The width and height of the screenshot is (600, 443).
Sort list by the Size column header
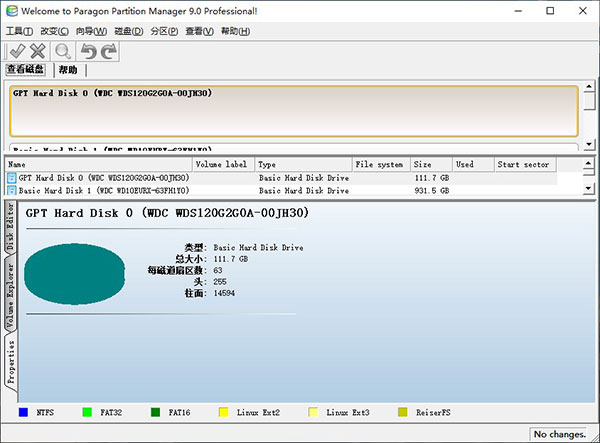pyautogui.click(x=430, y=164)
